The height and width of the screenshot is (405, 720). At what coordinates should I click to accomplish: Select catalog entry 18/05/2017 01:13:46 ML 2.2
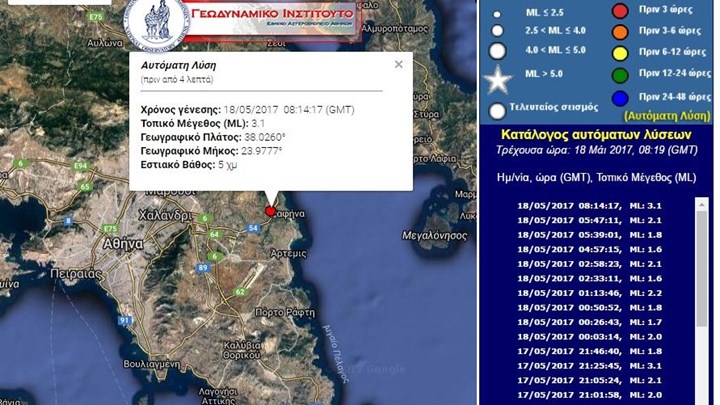point(590,293)
